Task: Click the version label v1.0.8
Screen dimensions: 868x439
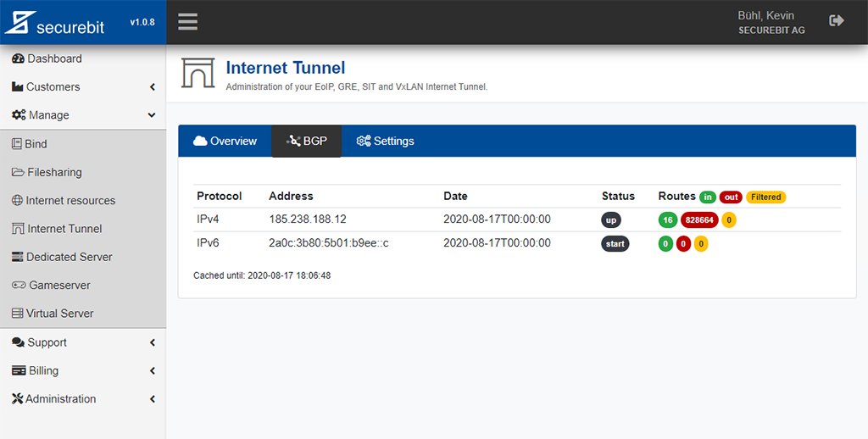Action: (142, 22)
